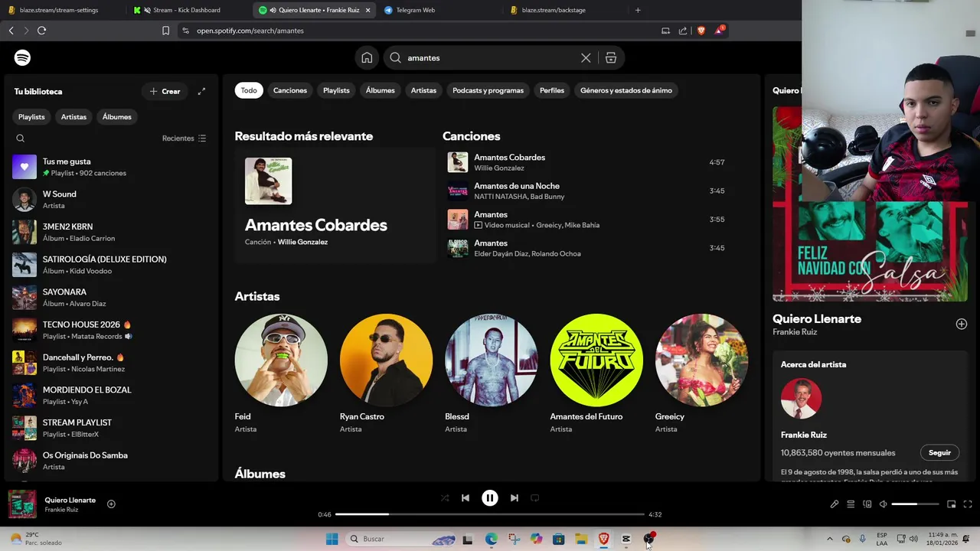
Task: Open Greeicy artist card
Action: coord(701,374)
